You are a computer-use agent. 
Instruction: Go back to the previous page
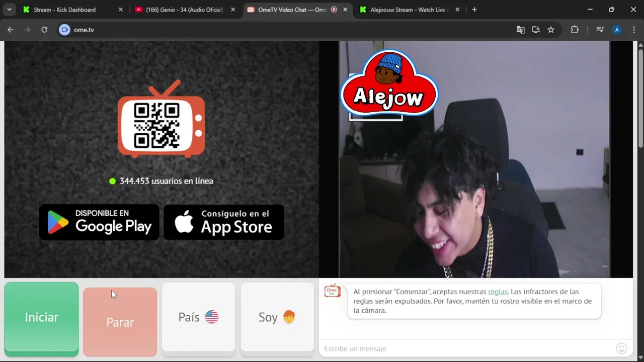pos(11,30)
